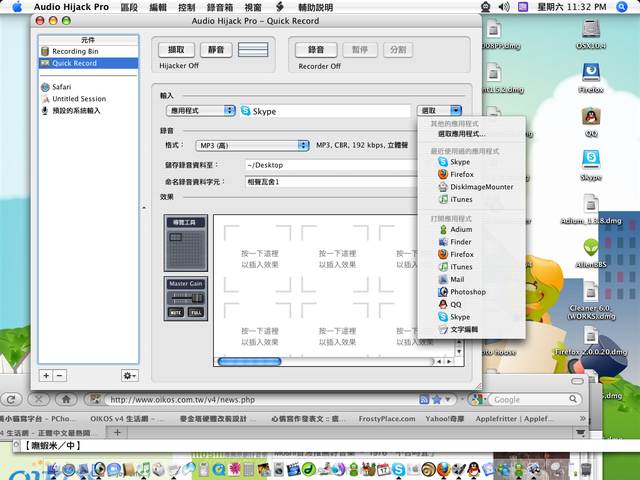This screenshot has height=480, width=640.
Task: Click the reload button in Firefox window
Action: click(11, 399)
